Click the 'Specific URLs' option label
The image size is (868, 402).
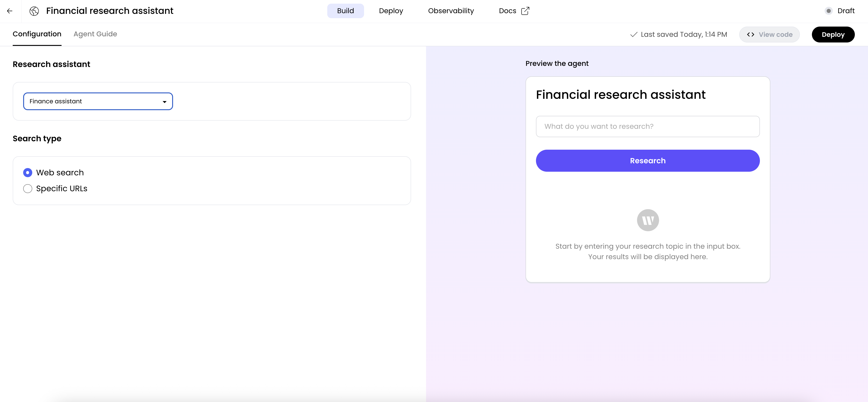click(x=62, y=189)
